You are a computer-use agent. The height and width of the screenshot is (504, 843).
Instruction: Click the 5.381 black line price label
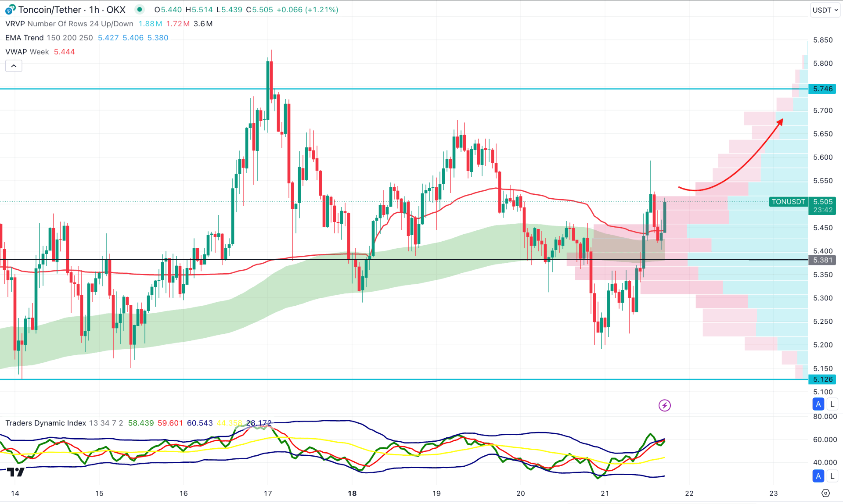point(822,260)
